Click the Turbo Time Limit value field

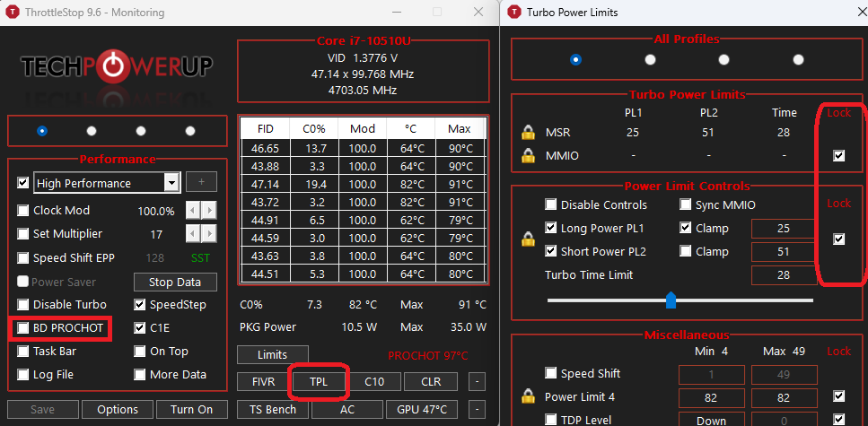coord(783,275)
